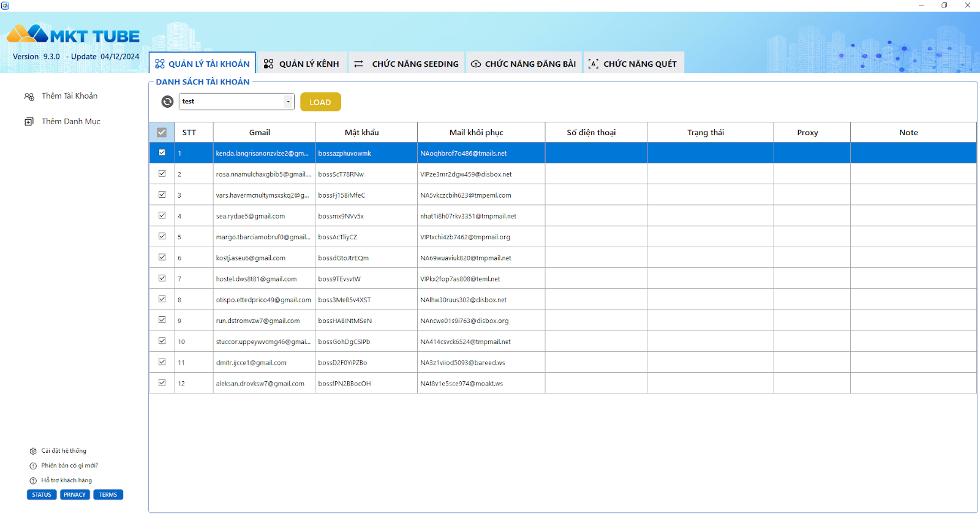The height and width of the screenshot is (514, 980).
Task: Click the PRIVACY button
Action: coord(75,494)
